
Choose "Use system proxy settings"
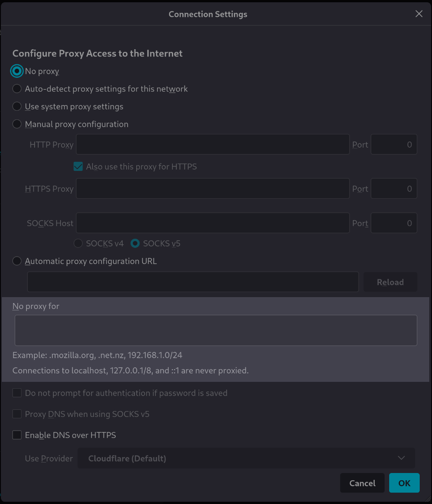coord(17,106)
